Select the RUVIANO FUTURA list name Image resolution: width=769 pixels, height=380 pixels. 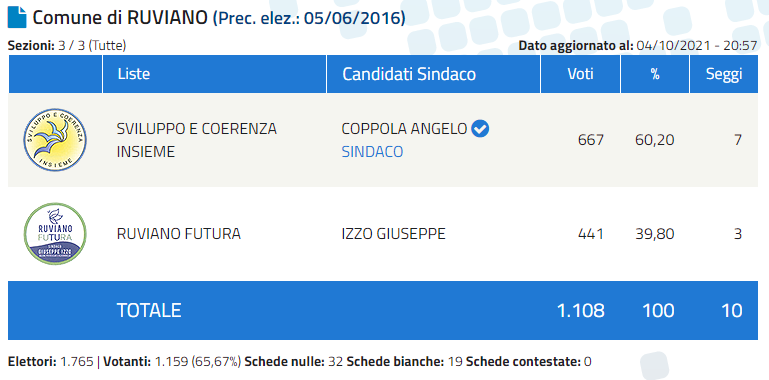click(179, 234)
